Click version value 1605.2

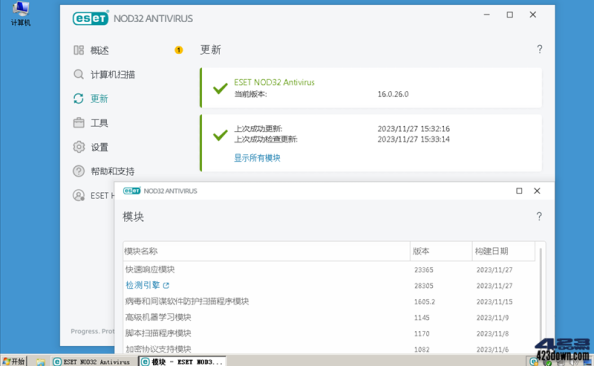tap(425, 302)
